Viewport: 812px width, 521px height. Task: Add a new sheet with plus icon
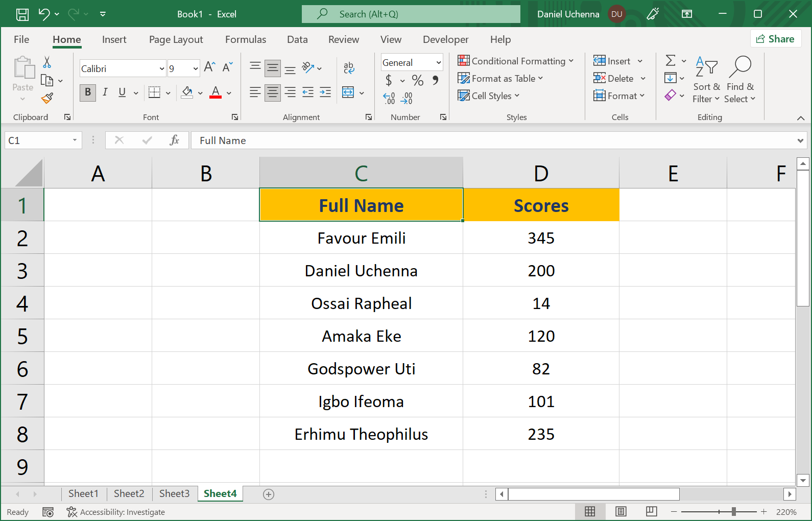tap(269, 494)
